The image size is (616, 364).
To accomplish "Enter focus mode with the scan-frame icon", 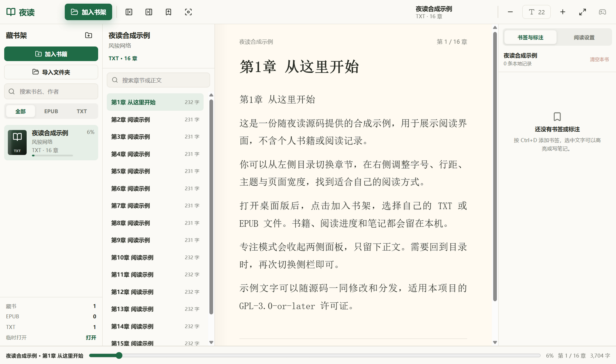I will [188, 12].
